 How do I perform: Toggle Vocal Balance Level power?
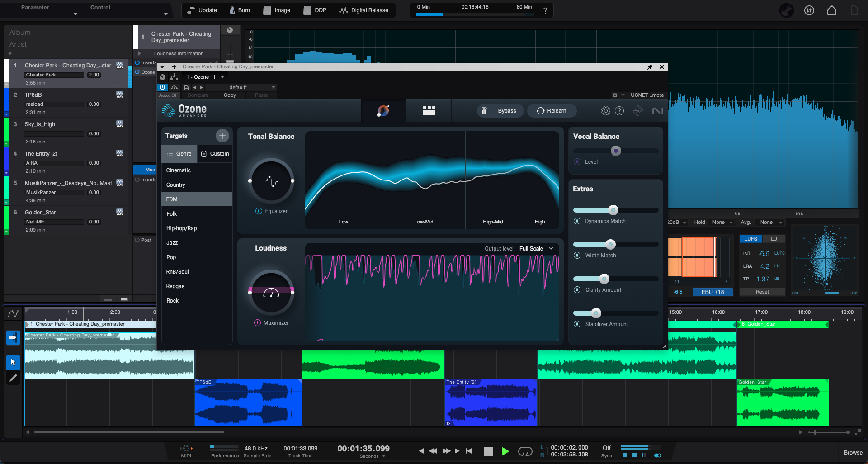(x=577, y=162)
